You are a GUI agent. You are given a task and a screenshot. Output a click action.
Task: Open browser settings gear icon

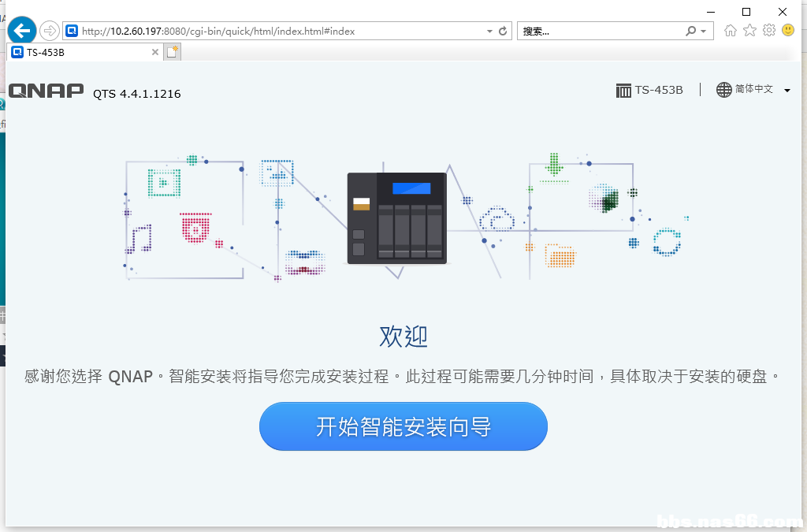768,30
